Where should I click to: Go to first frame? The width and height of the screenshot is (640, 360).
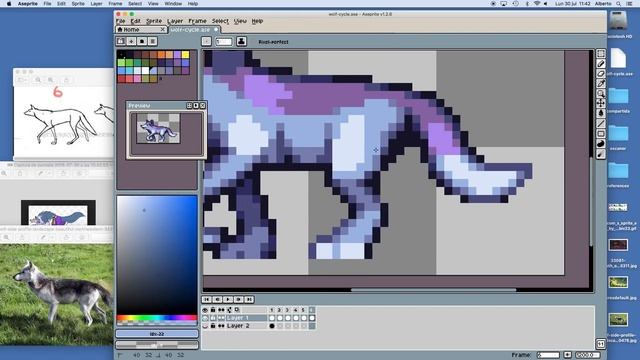click(x=207, y=300)
